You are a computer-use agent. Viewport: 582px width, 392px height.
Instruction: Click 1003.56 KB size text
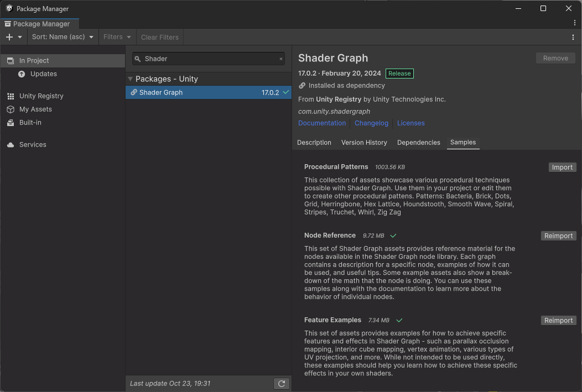(x=389, y=168)
